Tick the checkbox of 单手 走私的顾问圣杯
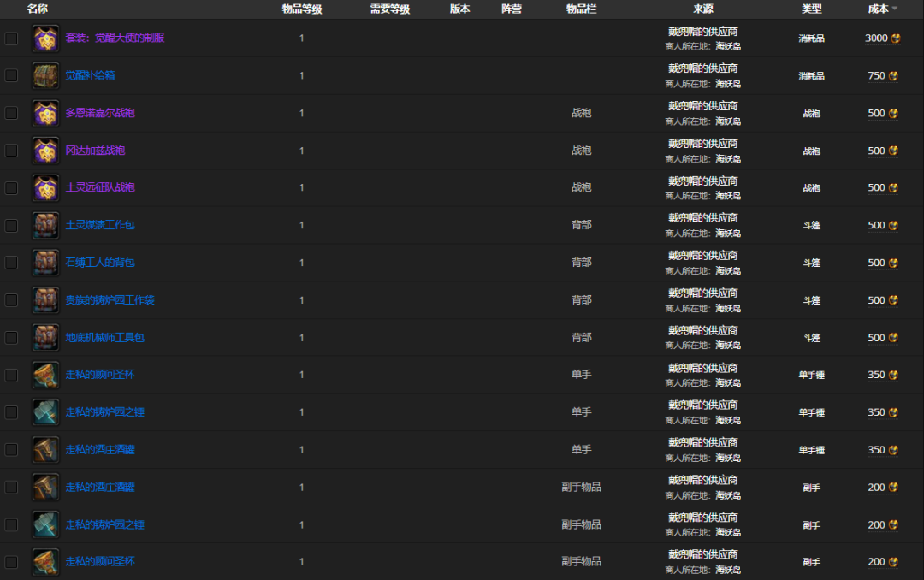The width and height of the screenshot is (924, 580). [x=11, y=375]
